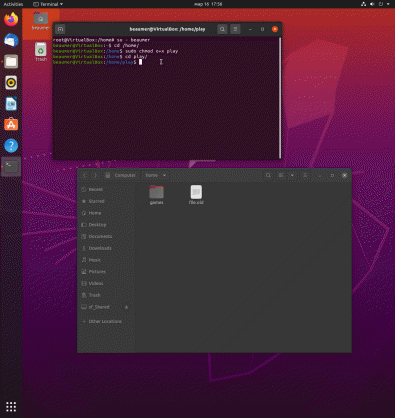The width and height of the screenshot is (395, 418).
Task: Open Firefox from the dock
Action: pos(11,19)
